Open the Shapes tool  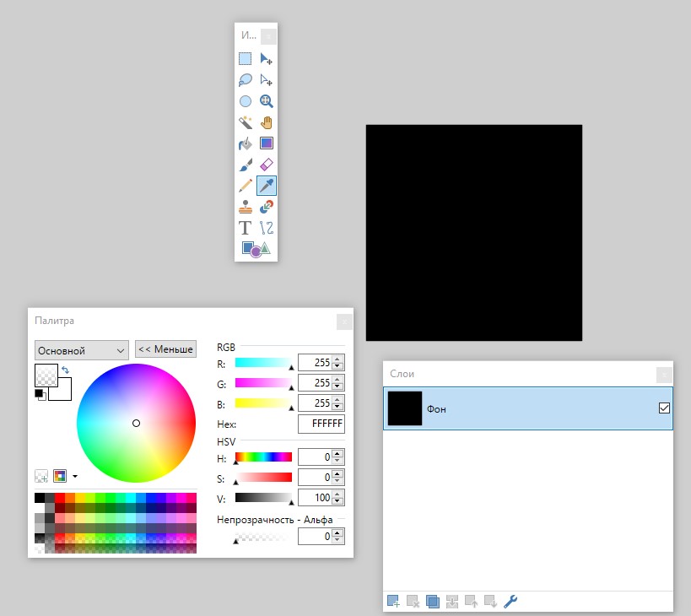256,249
